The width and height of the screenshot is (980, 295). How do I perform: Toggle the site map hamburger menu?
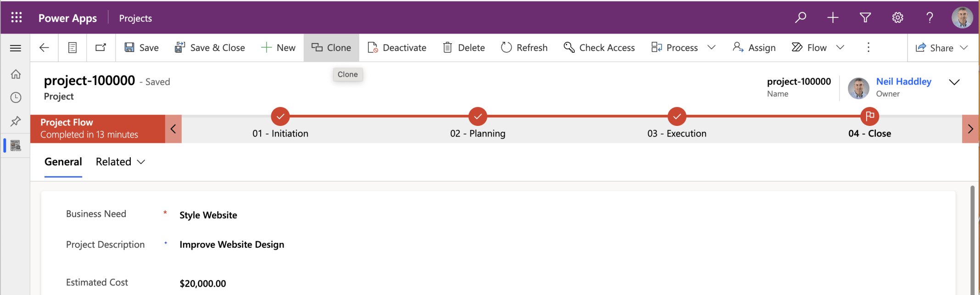pyautogui.click(x=16, y=48)
